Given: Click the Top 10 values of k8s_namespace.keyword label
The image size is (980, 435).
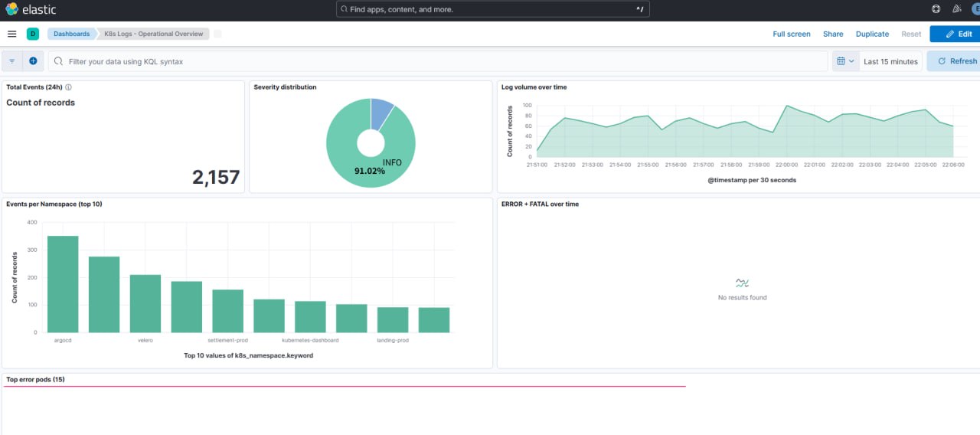Looking at the screenshot, I should click(x=249, y=355).
